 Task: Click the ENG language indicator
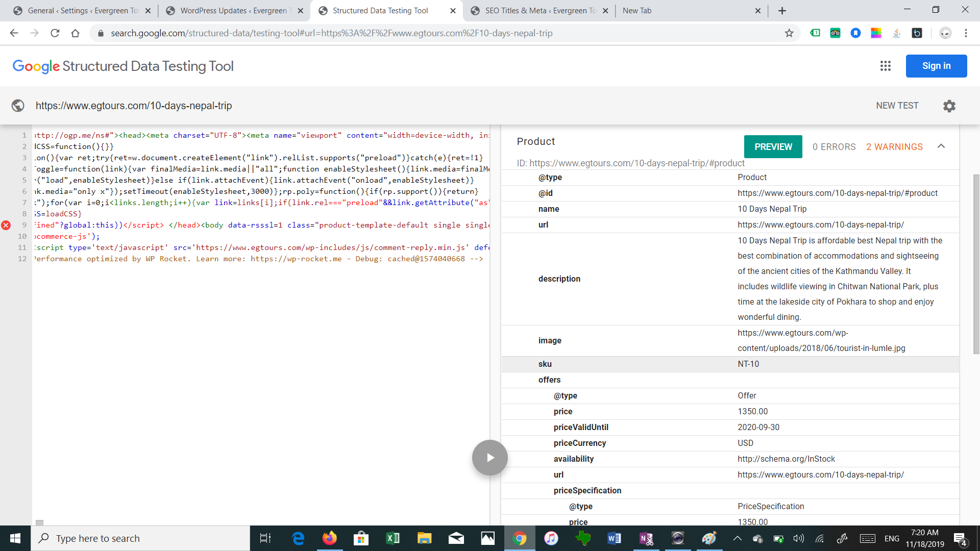point(892,539)
